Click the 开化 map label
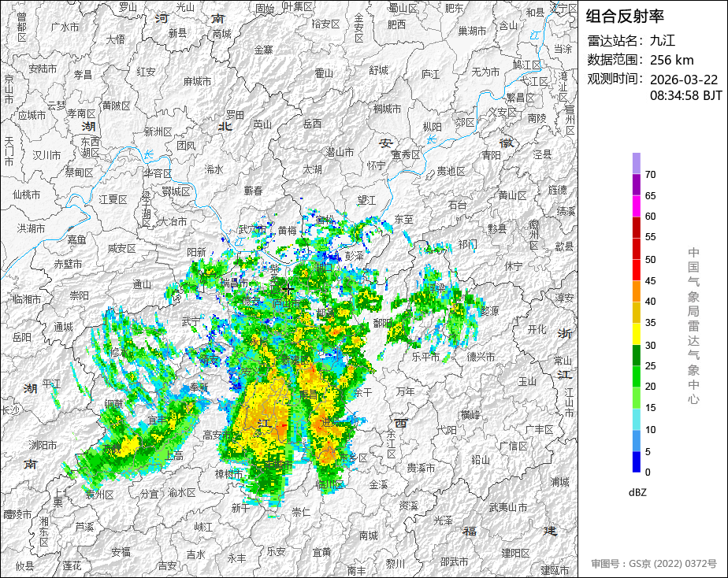The height and width of the screenshot is (578, 728). tap(537, 329)
